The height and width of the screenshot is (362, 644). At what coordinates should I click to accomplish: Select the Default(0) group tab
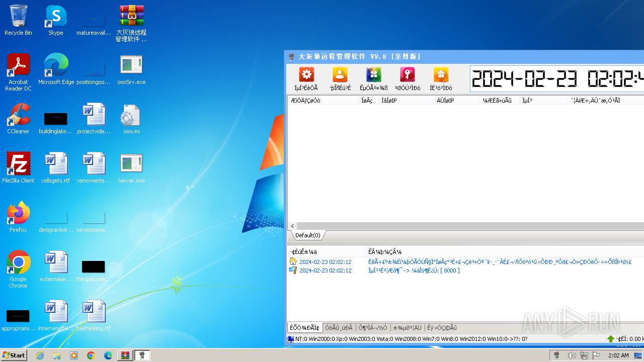tap(307, 235)
